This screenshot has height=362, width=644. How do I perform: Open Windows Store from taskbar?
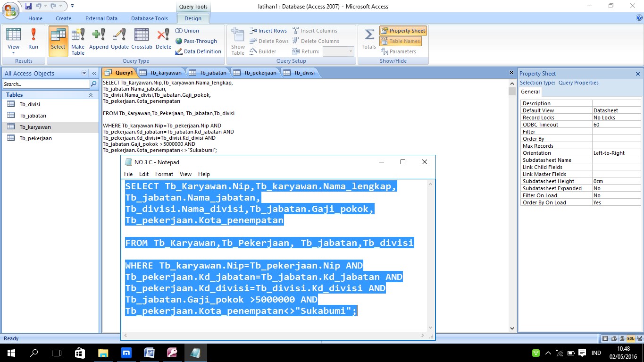(80, 353)
